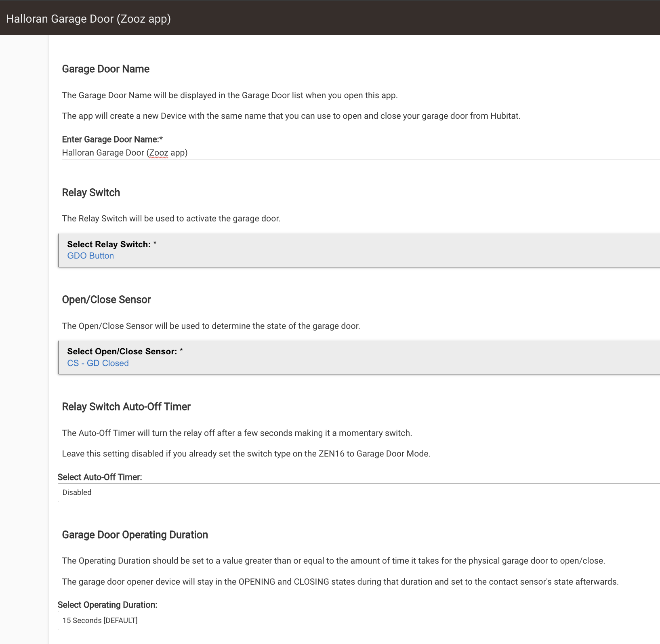Click the 'Select Auto-Off Timer:' field label
The height and width of the screenshot is (644, 660).
(100, 477)
